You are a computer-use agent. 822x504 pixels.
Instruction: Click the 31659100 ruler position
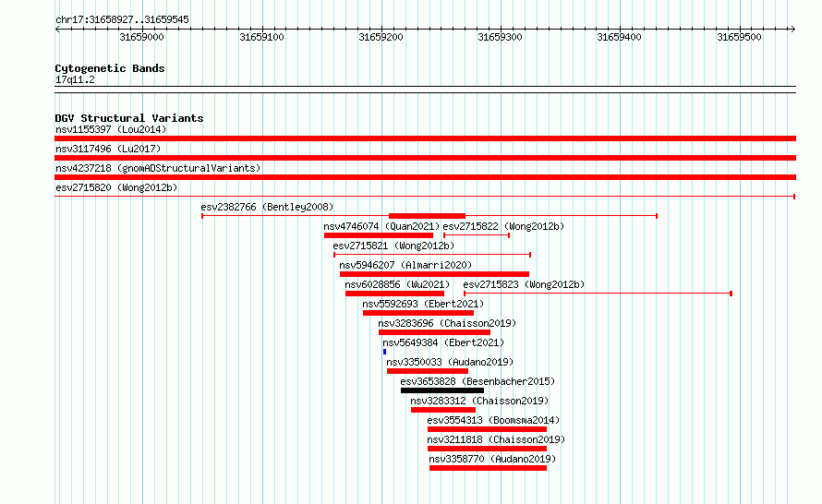pos(261,37)
